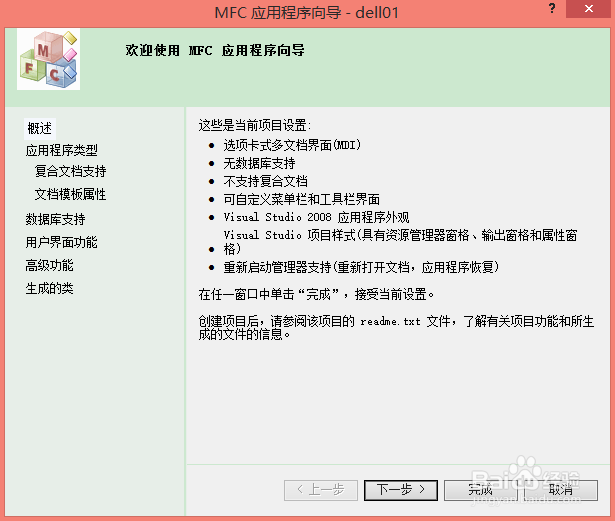Viewport: 615px width, 521px height.
Task: Click the 在任一窗口中单击“完成” sentence
Action: coord(316,294)
